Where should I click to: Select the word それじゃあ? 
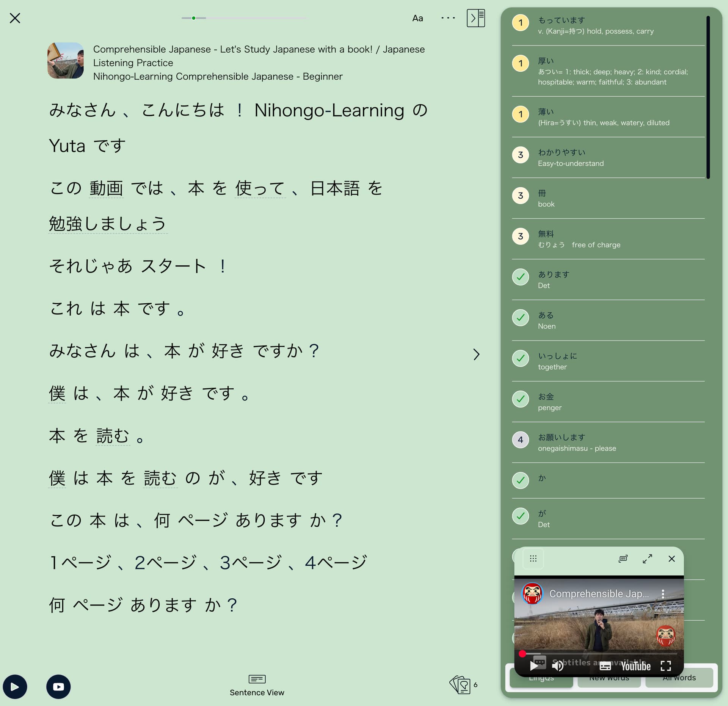[91, 266]
